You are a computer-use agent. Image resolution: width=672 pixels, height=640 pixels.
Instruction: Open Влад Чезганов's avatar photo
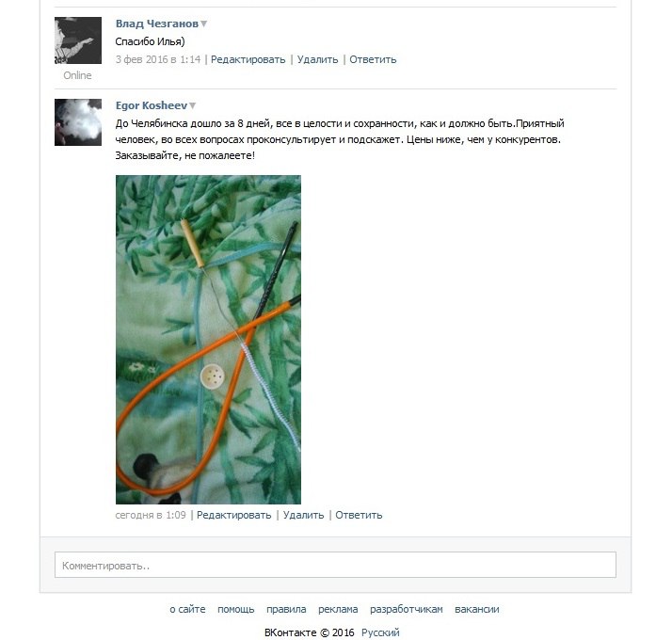tap(78, 40)
